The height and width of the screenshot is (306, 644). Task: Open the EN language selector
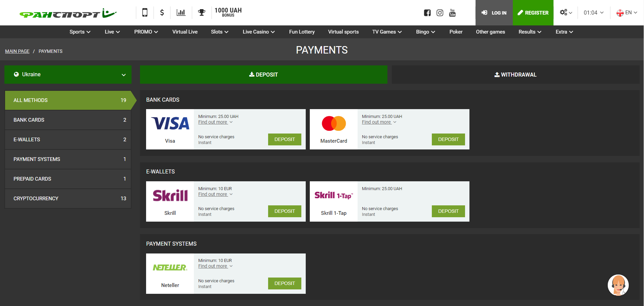627,13
